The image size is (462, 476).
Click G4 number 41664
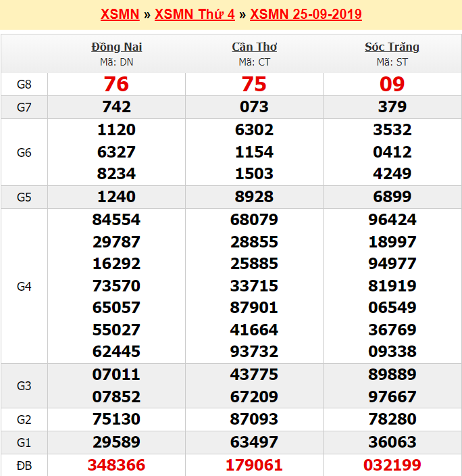pos(254,330)
